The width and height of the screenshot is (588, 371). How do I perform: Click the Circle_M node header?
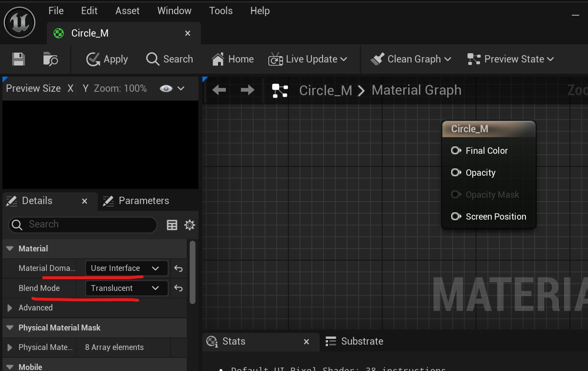coord(489,129)
